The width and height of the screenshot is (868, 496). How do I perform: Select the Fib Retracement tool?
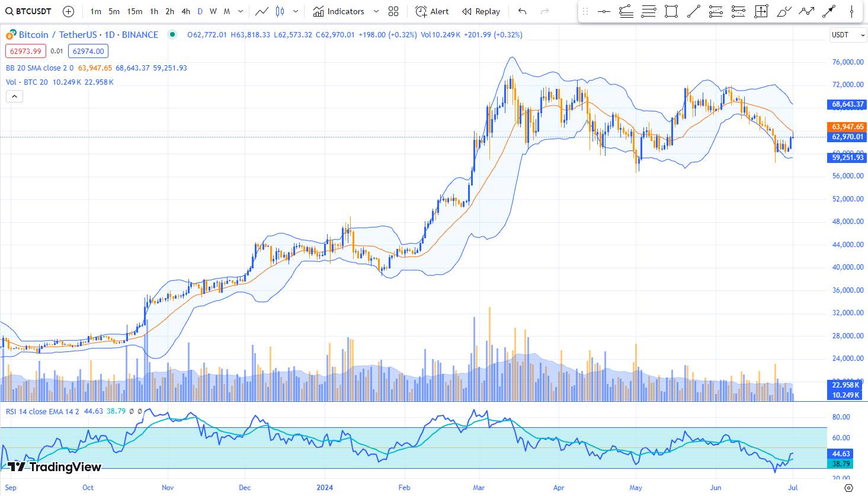[649, 11]
